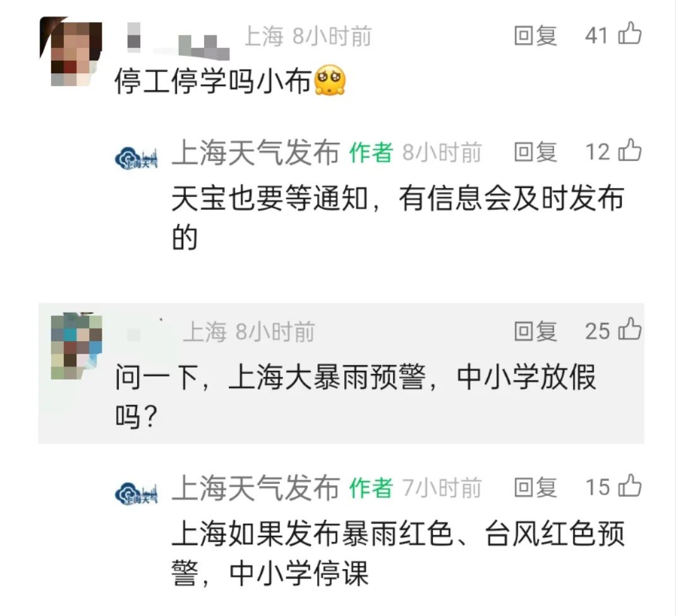Like the author reply with 12 likes
This screenshot has height=616, width=676.
point(630,150)
